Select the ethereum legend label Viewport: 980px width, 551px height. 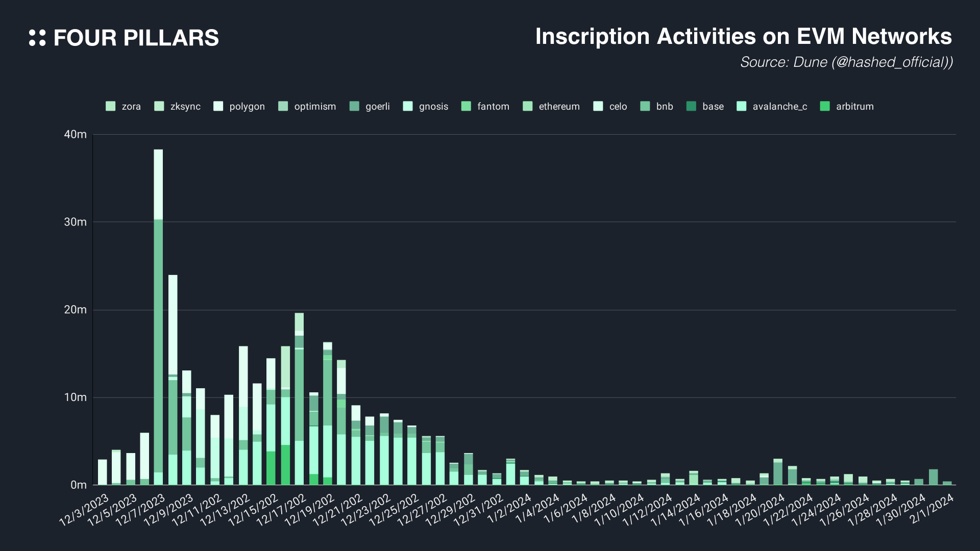pyautogui.click(x=559, y=106)
